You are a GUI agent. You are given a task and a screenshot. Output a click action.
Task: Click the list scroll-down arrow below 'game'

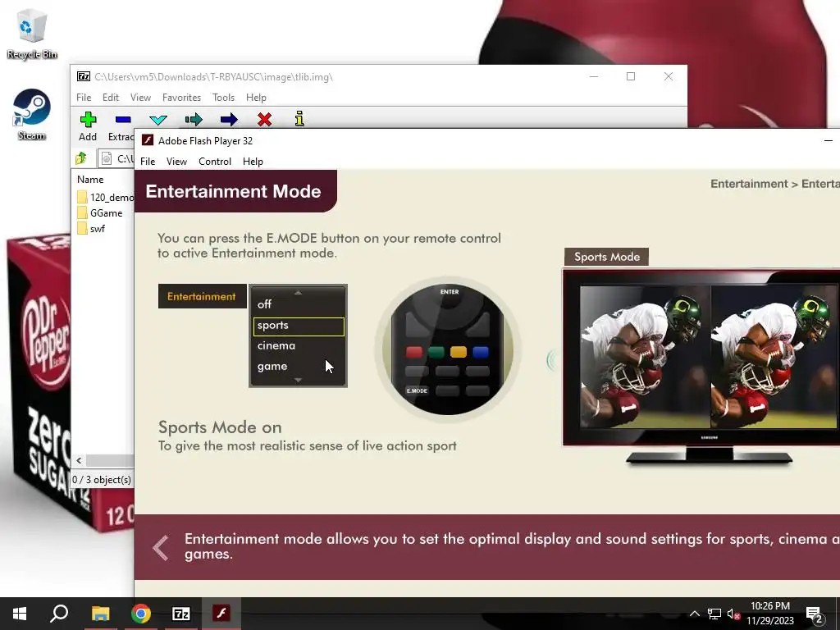(299, 380)
